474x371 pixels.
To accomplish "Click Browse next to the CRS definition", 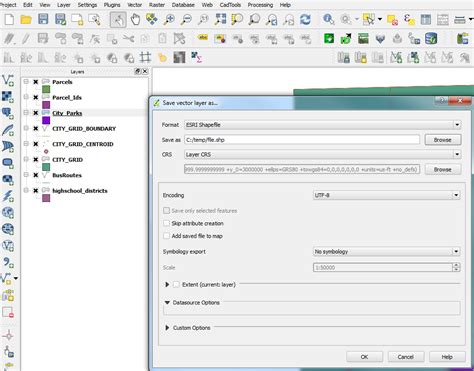I will (x=443, y=169).
